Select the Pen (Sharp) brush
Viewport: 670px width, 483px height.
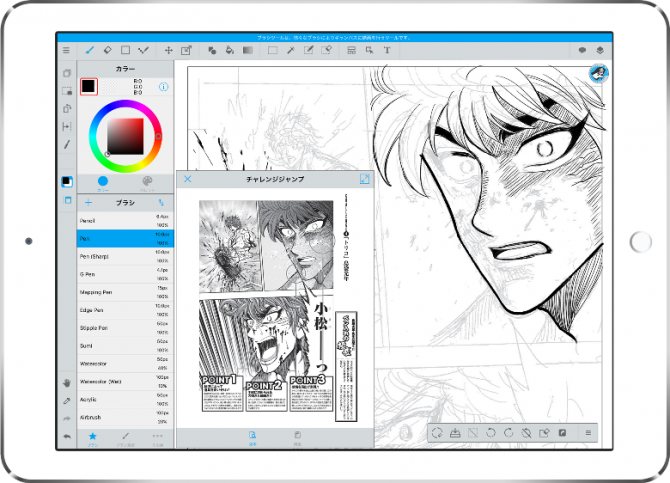click(x=125, y=256)
